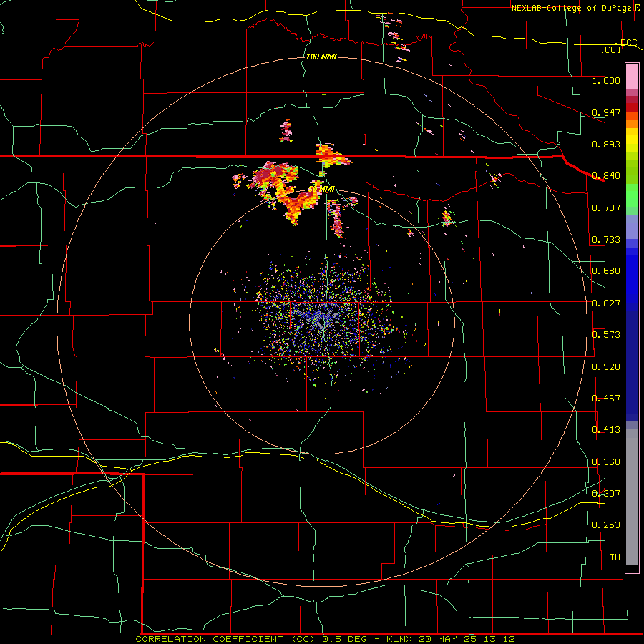Select the 0.840 legend value
Image resolution: width=644 pixels, height=644 pixels.
606,176
